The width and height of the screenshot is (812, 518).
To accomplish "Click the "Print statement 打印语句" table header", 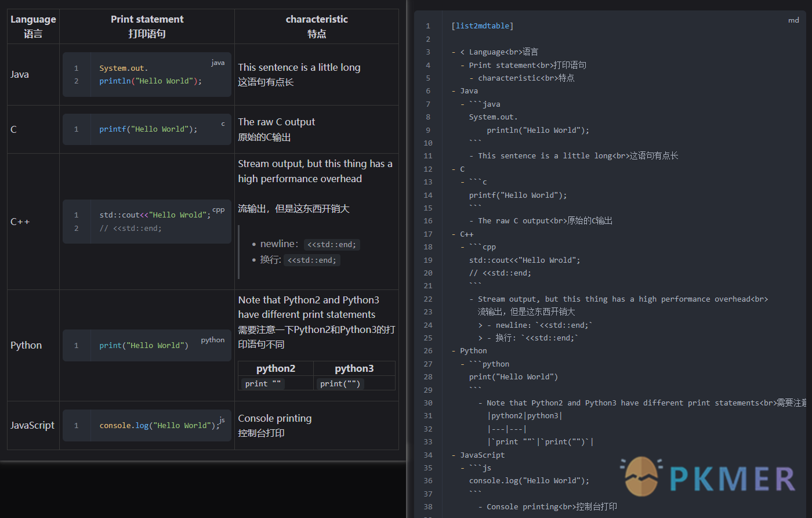I will [x=147, y=27].
